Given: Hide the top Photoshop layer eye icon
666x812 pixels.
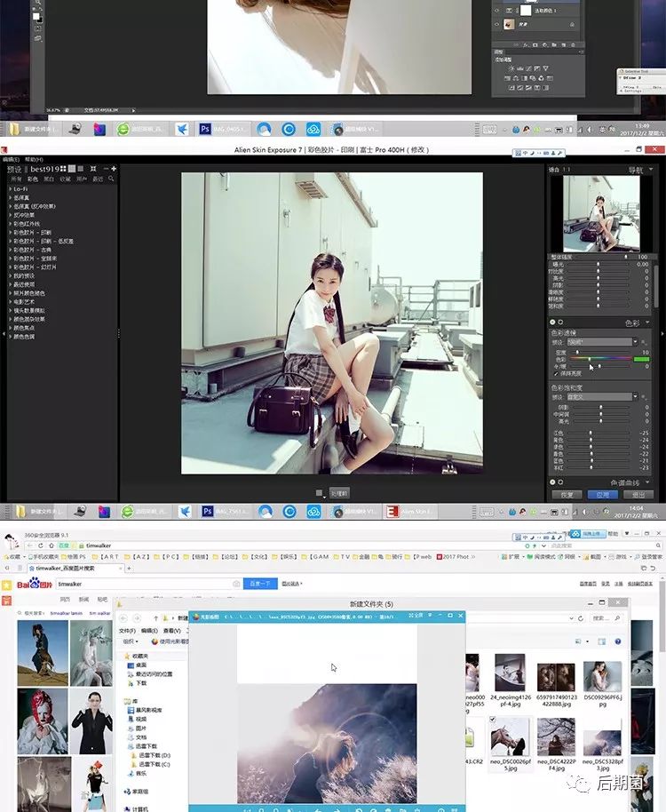Looking at the screenshot, I should 497,11.
